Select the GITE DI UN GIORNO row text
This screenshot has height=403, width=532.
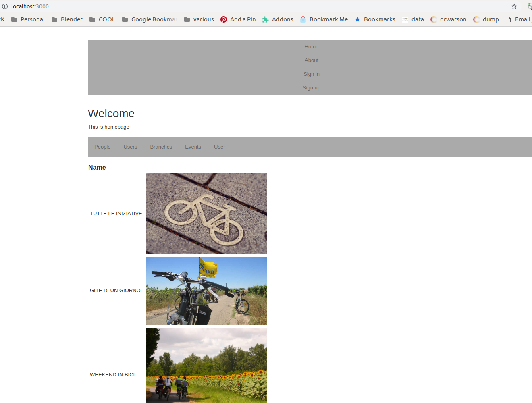click(x=115, y=291)
